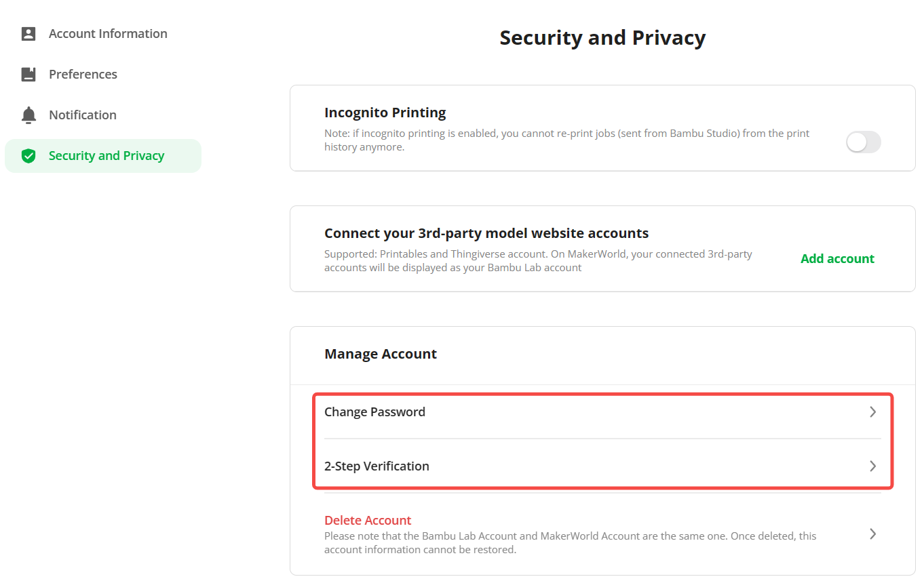Open the Change Password row
The width and height of the screenshot is (924, 581).
pyautogui.click(x=602, y=412)
